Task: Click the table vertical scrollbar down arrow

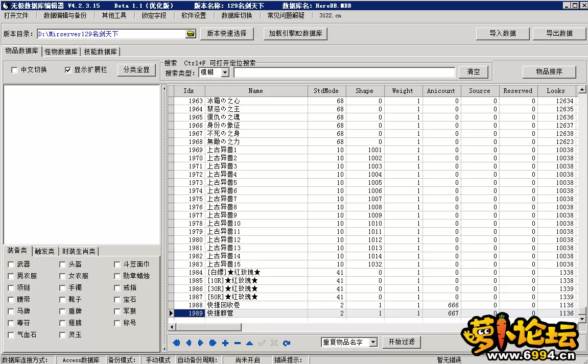Action: (x=582, y=319)
